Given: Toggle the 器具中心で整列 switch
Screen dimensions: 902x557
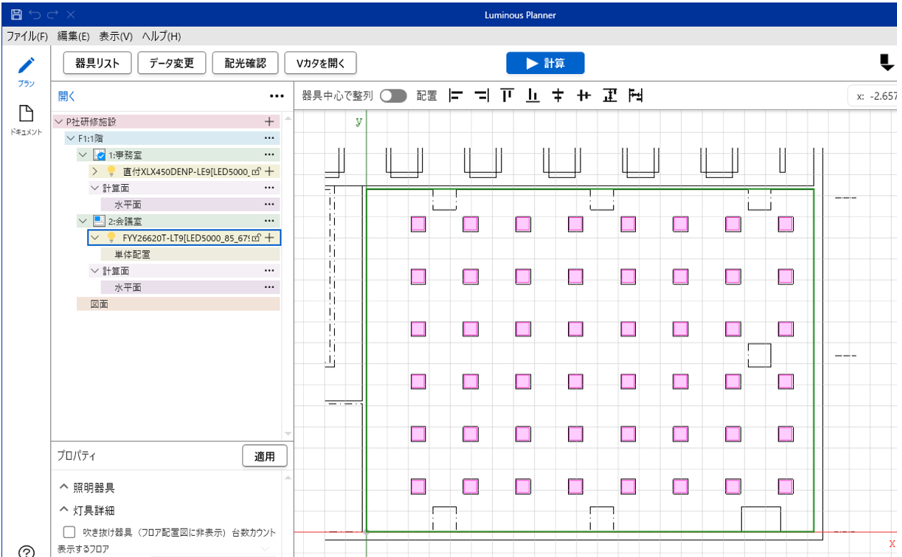Looking at the screenshot, I should click(393, 96).
